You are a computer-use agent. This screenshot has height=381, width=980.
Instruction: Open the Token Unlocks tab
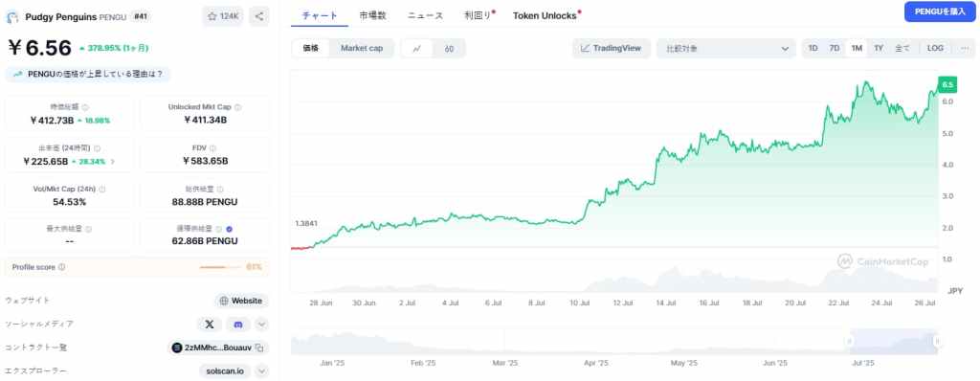click(546, 15)
